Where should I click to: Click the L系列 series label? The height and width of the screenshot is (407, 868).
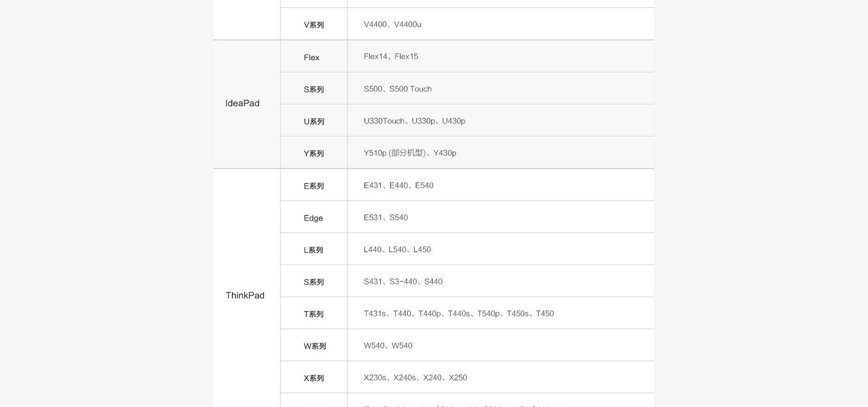click(x=313, y=250)
